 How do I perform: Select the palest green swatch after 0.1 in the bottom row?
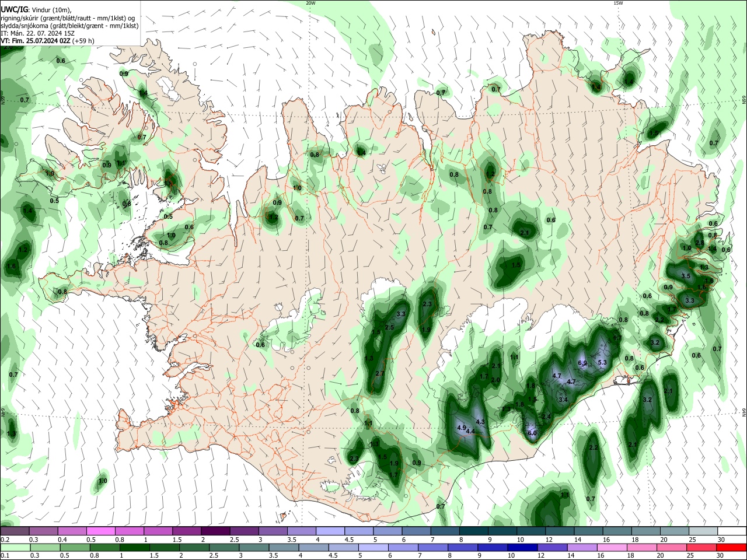click(15, 547)
